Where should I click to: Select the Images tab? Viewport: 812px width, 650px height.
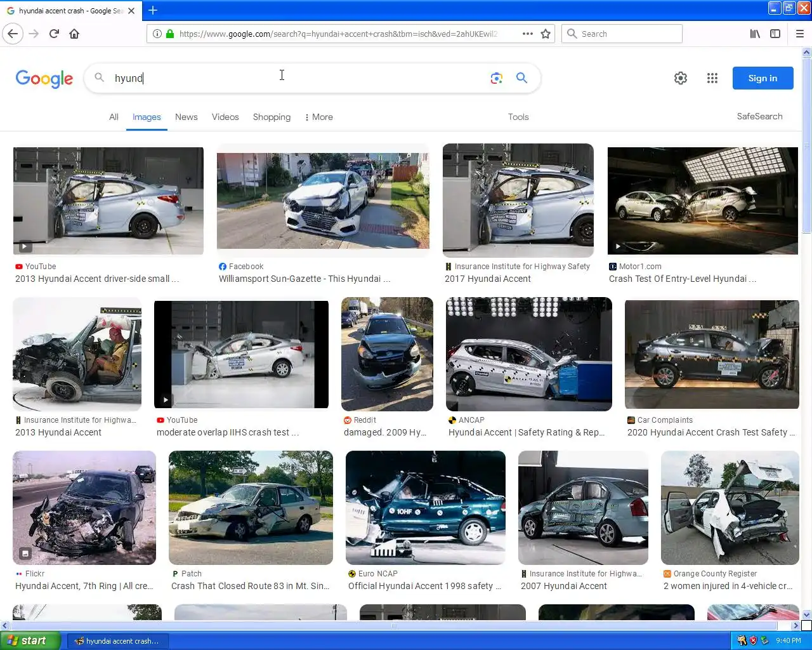coord(147,117)
